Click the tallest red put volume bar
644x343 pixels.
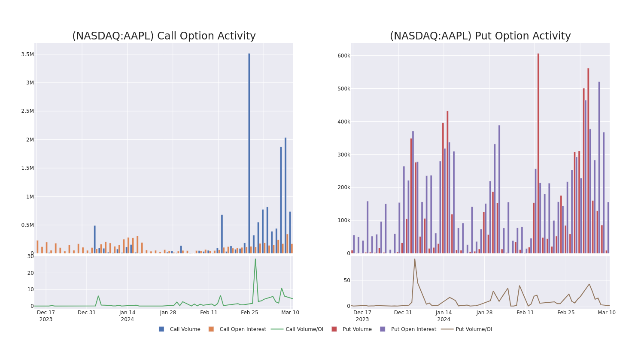538,153
